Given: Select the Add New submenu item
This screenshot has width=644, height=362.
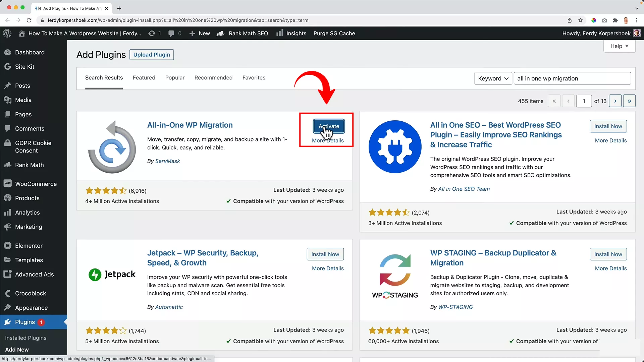Looking at the screenshot, I should point(17,349).
